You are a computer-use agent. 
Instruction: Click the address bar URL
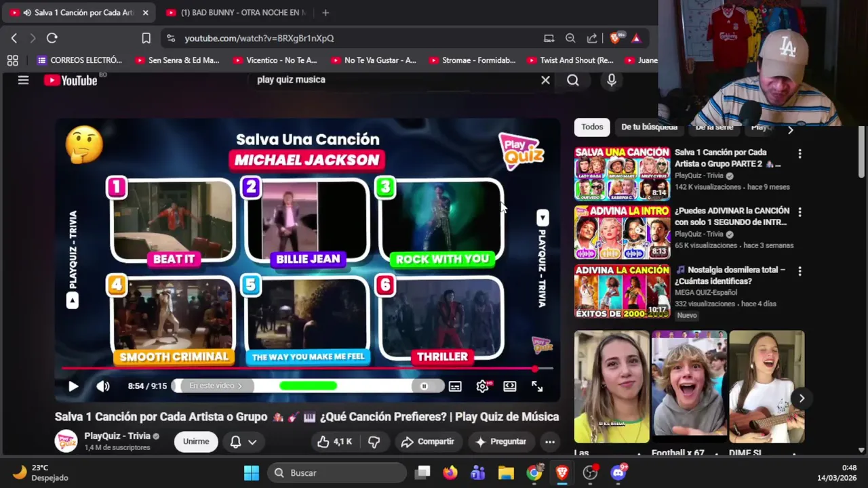(259, 39)
